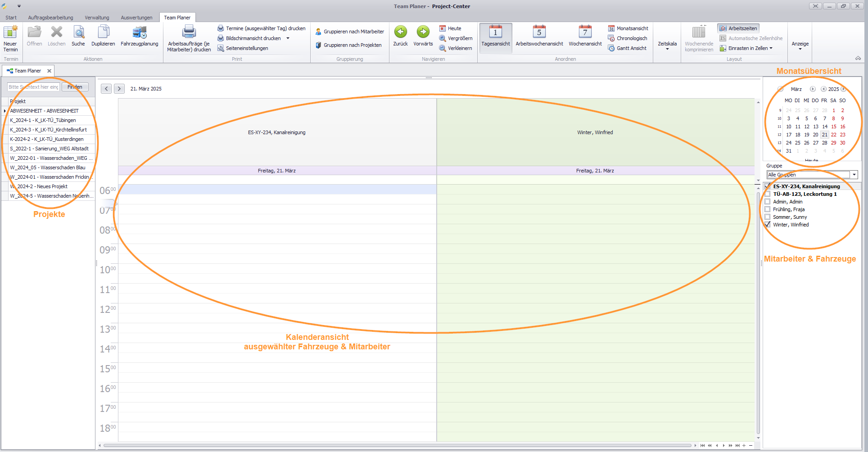The width and height of the screenshot is (868, 452).
Task: Open the Auftragsbearbeitung ribbon tab
Action: [50, 18]
